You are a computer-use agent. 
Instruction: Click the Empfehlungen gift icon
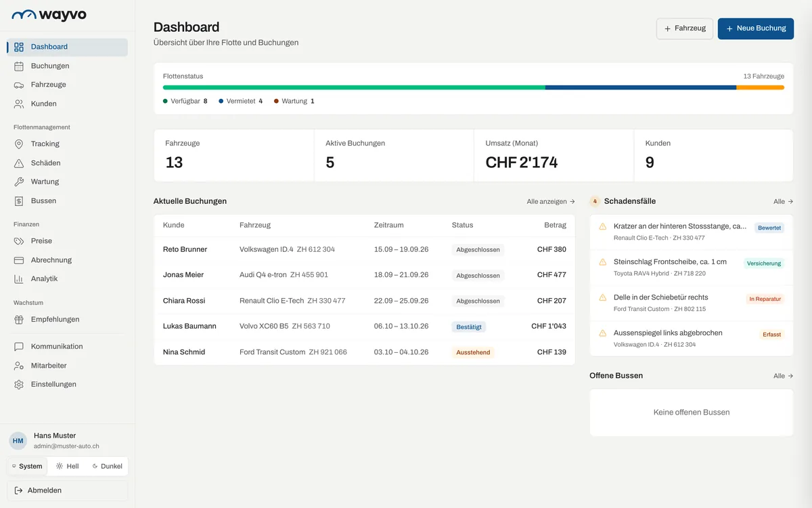19,319
